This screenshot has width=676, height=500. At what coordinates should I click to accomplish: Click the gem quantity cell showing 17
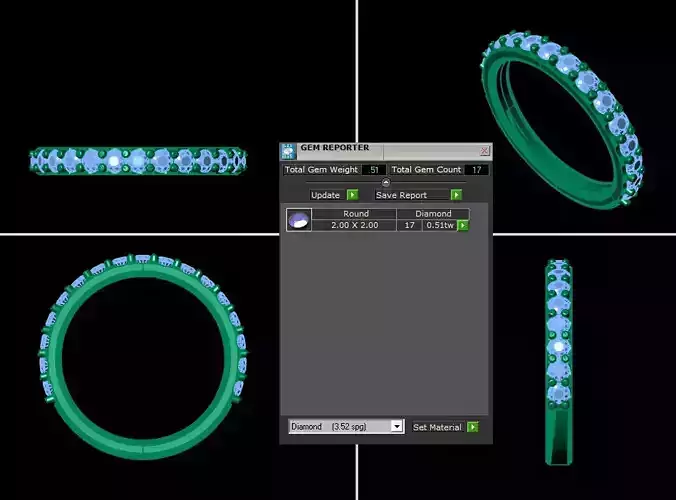pyautogui.click(x=409, y=225)
